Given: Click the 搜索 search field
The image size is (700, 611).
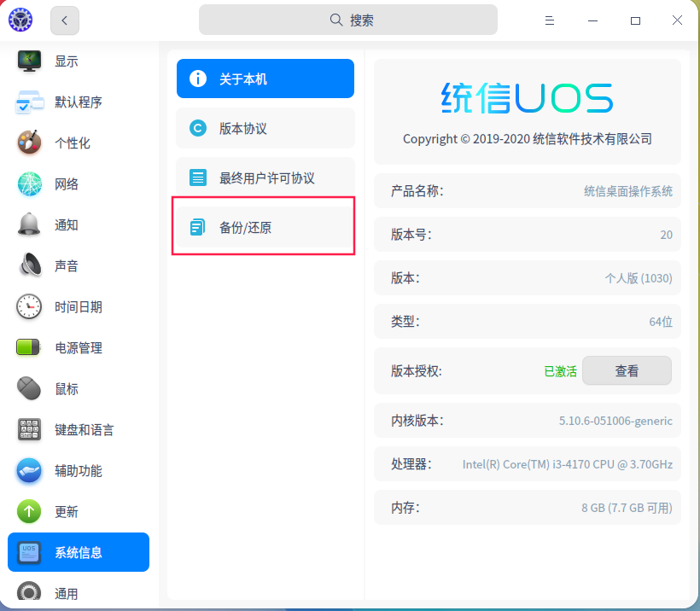Looking at the screenshot, I should click(x=348, y=20).
